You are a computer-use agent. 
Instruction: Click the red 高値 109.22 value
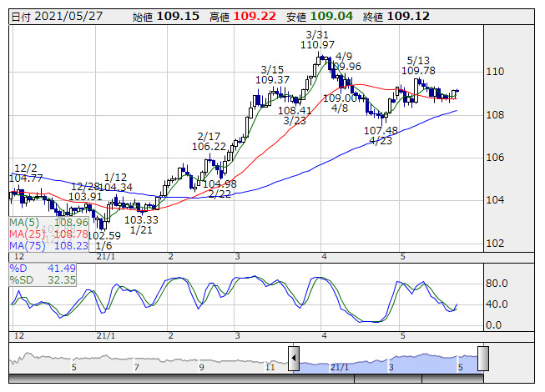[x=243, y=16]
